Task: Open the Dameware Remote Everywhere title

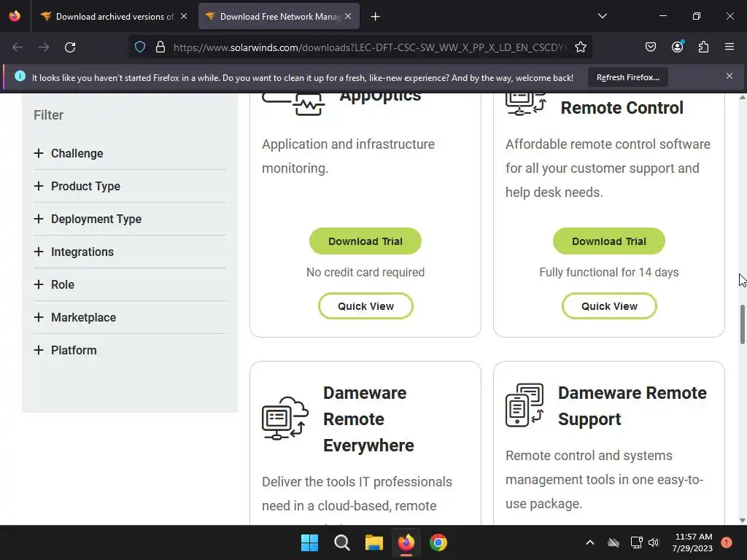Action: pos(368,419)
